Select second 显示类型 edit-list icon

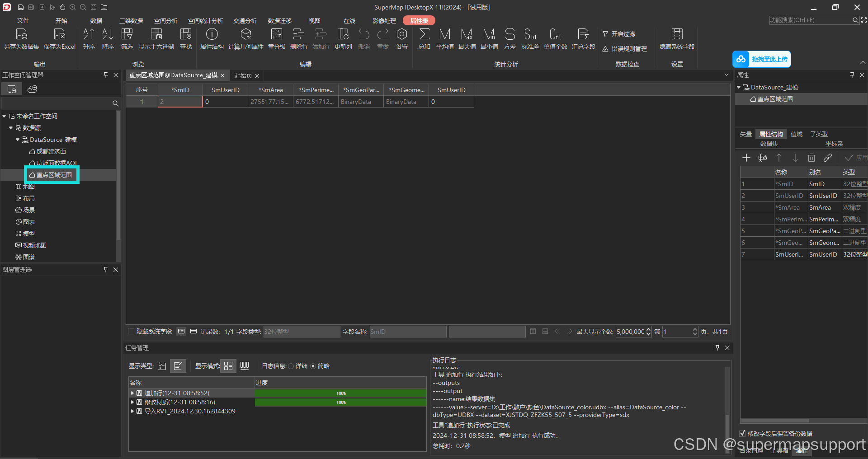pos(178,366)
